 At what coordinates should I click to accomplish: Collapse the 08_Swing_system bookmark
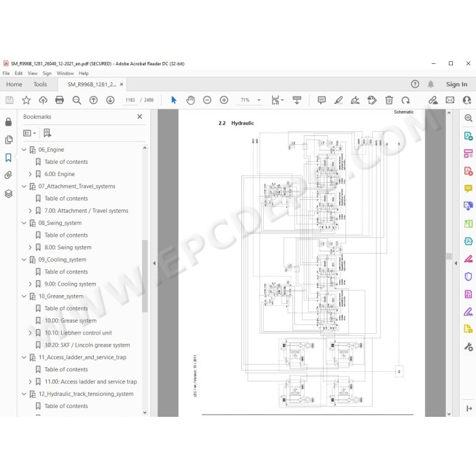(x=24, y=223)
